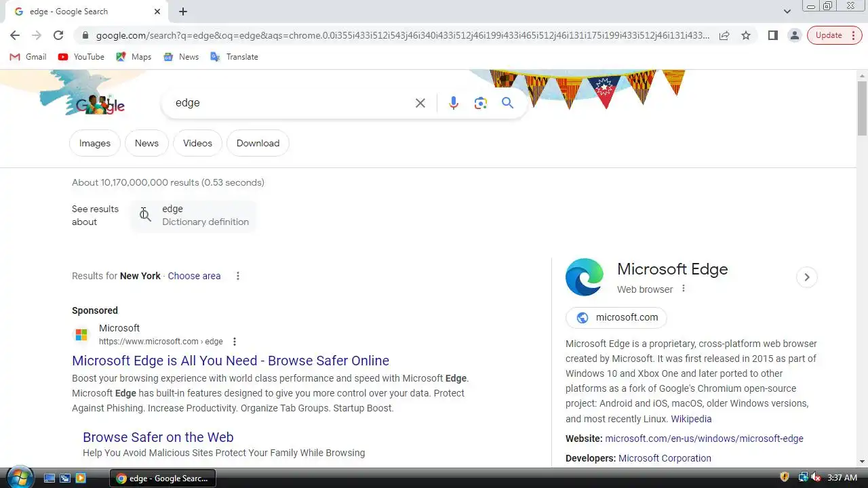Open the tab search dropdown arrow

coord(787,12)
